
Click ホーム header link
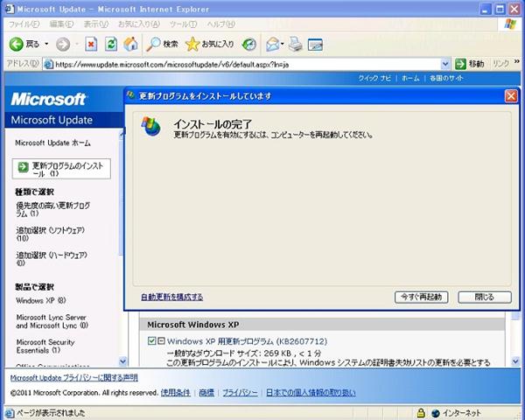click(x=410, y=78)
